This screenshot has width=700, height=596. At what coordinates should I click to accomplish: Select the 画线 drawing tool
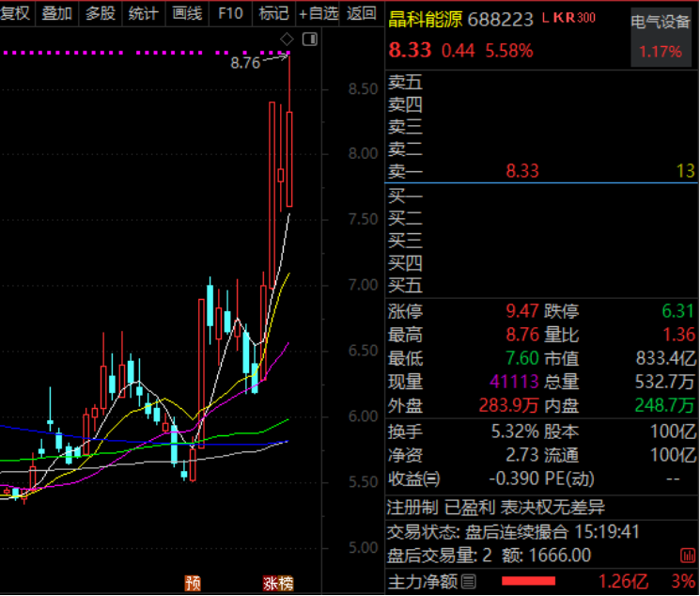(x=187, y=13)
